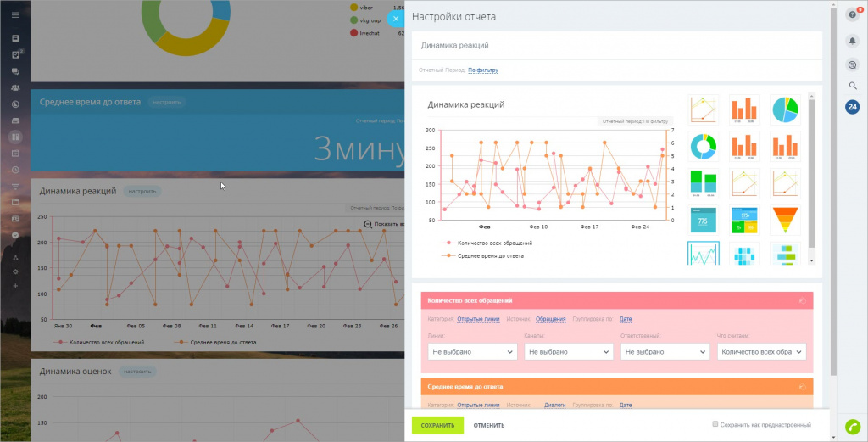Open the news feed icon in left sidebar
The height and width of the screenshot is (442, 868).
[x=15, y=38]
